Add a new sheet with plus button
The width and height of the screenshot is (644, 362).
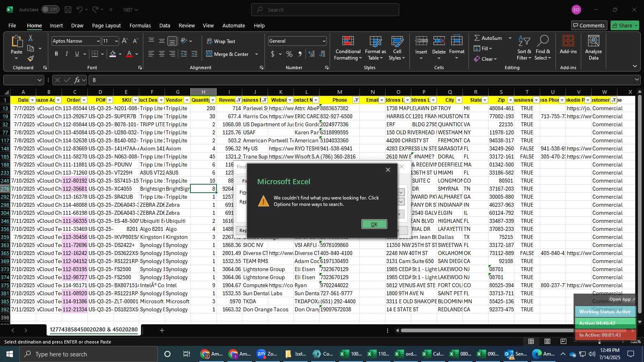click(x=162, y=330)
